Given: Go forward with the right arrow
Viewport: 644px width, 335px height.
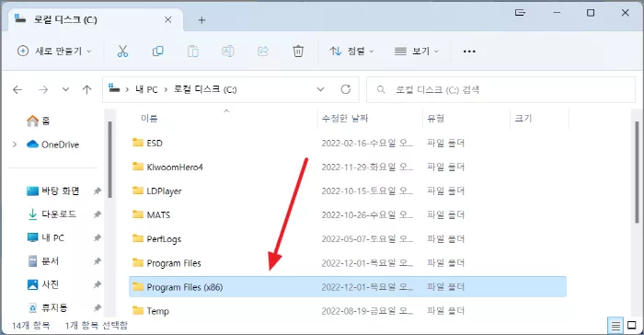Looking at the screenshot, I should pos(43,89).
